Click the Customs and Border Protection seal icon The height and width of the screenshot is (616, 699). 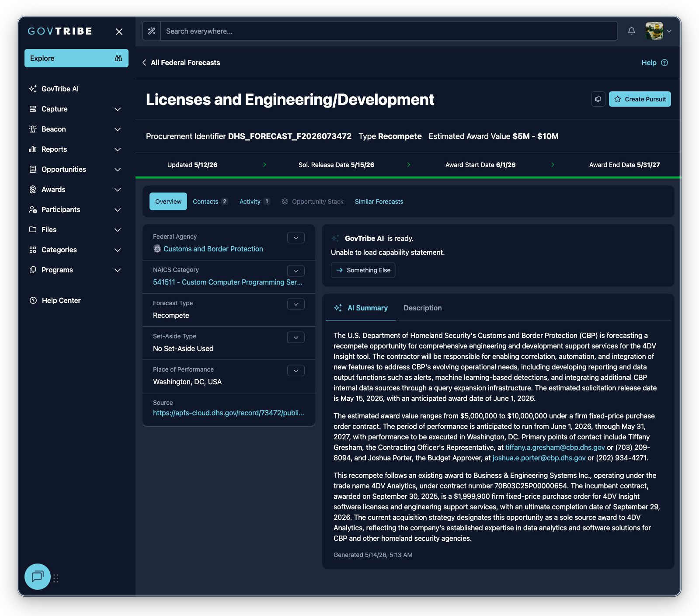point(157,249)
